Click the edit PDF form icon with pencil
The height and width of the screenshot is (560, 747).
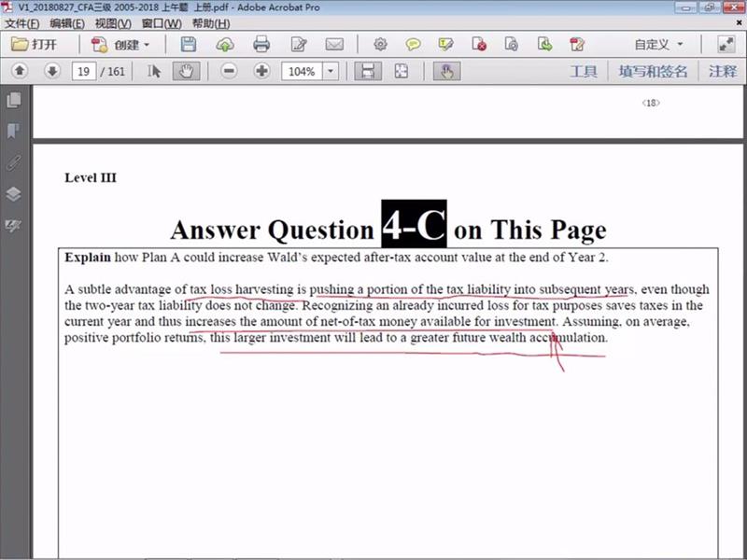point(577,45)
